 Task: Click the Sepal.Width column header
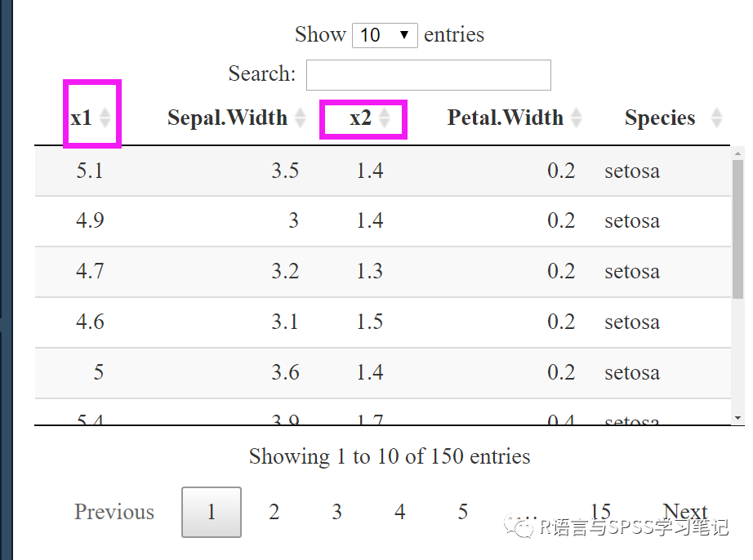pyautogui.click(x=227, y=118)
